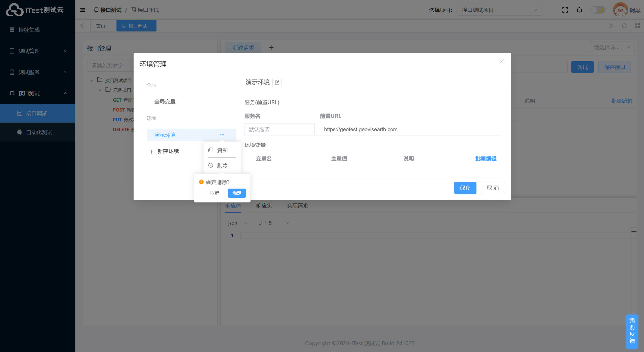The image size is (644, 352).
Task: Click 批量编辑 link in environment variables
Action: pyautogui.click(x=486, y=159)
